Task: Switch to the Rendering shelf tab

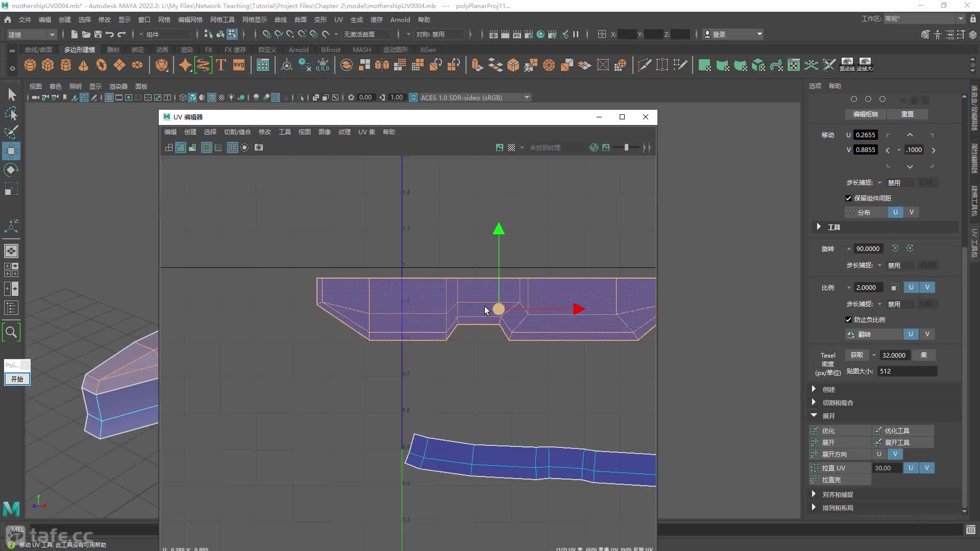Action: pos(187,49)
